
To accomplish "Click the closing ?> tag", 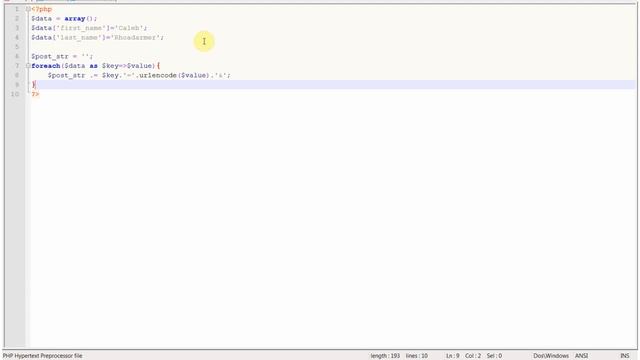I will (x=35, y=94).
